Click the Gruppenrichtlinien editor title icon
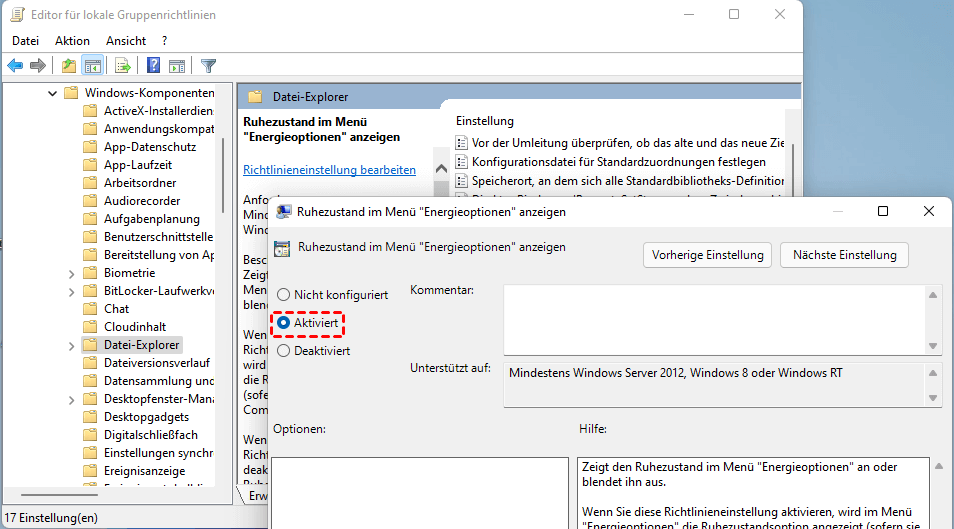 pos(18,14)
